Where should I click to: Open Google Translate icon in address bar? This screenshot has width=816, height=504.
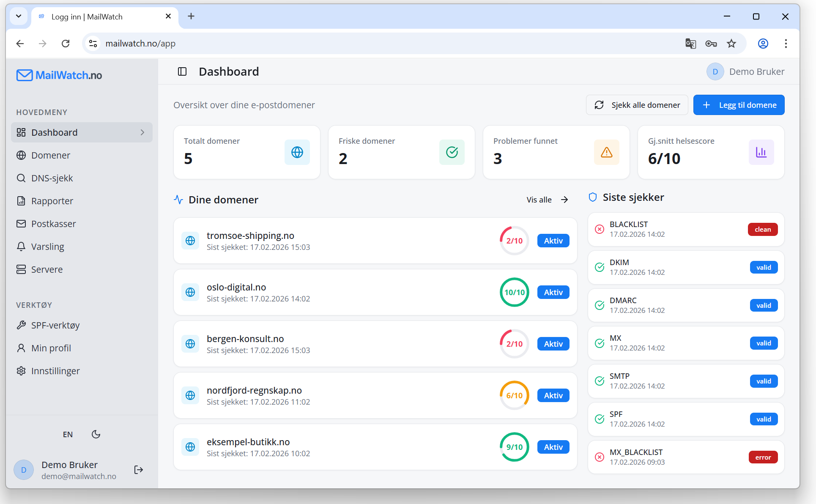point(690,44)
